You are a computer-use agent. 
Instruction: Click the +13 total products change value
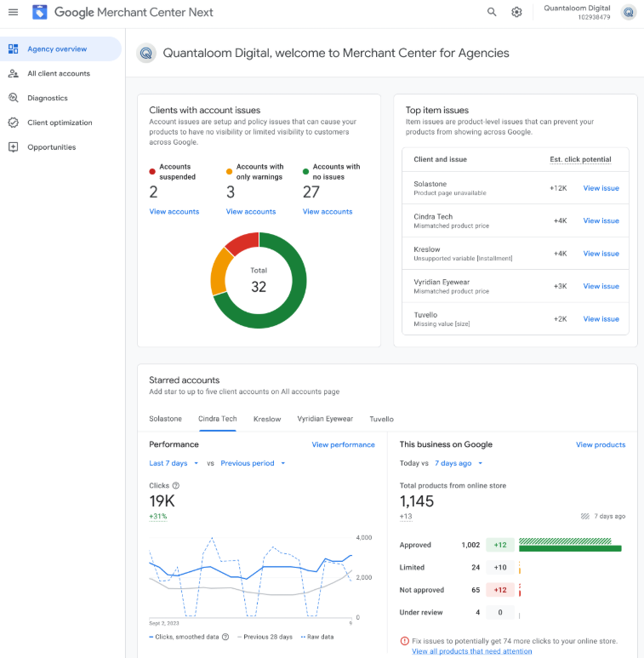(406, 516)
